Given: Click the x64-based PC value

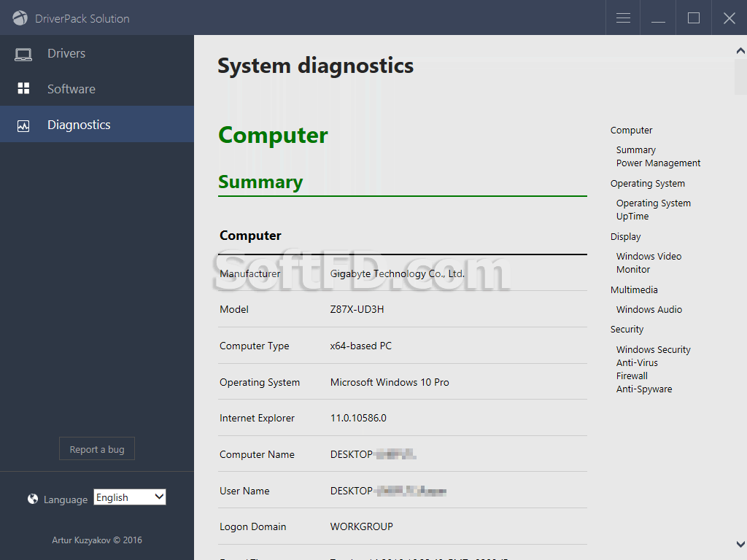Looking at the screenshot, I should point(360,346).
